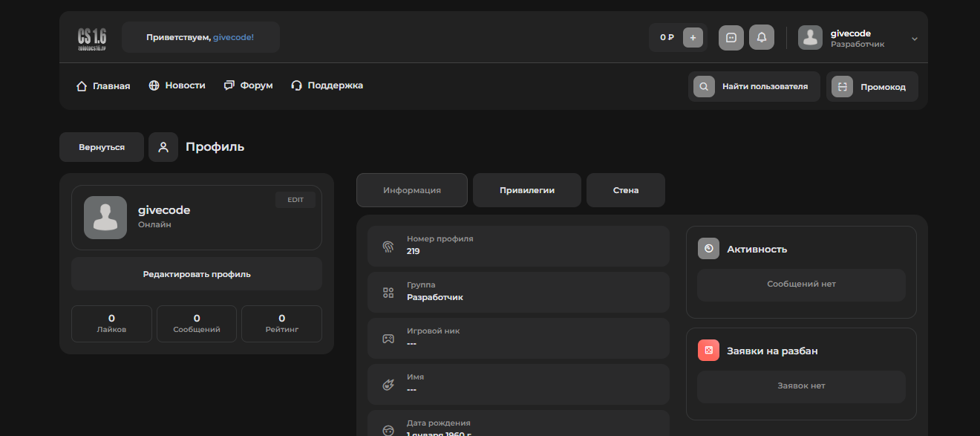Click Редактировать профиль button

(x=197, y=274)
